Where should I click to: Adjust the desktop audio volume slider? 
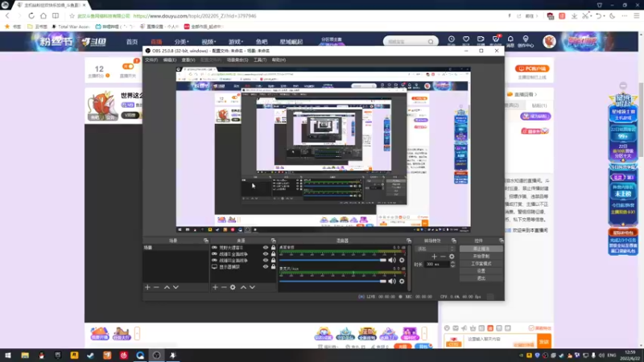click(x=332, y=260)
